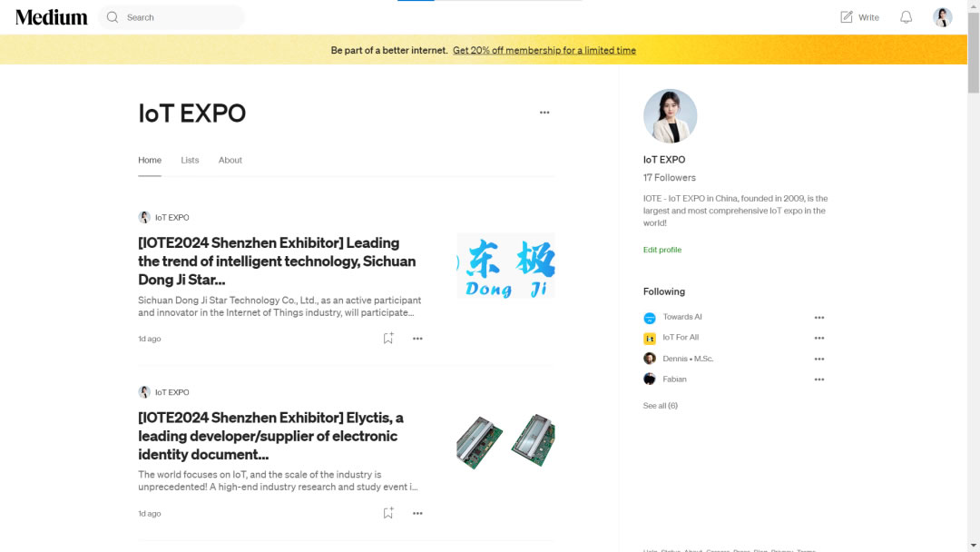Open options for IoT For All
980x552 pixels.
(x=818, y=339)
